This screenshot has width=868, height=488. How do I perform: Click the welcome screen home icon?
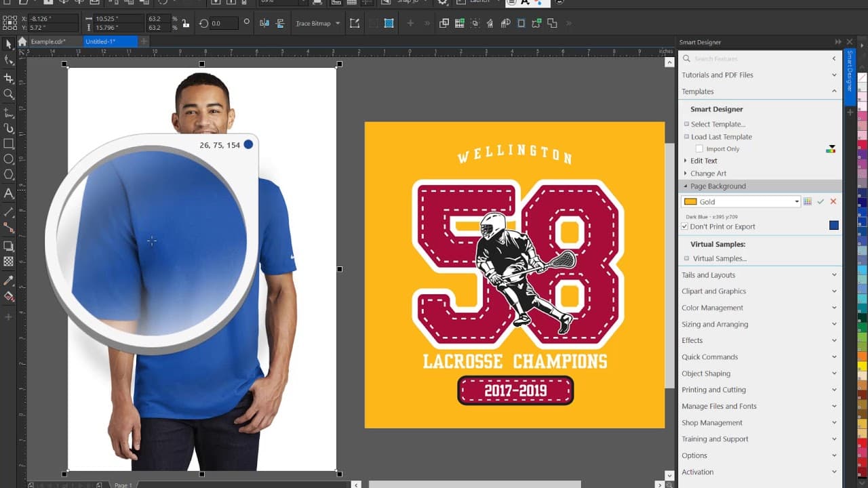point(22,41)
